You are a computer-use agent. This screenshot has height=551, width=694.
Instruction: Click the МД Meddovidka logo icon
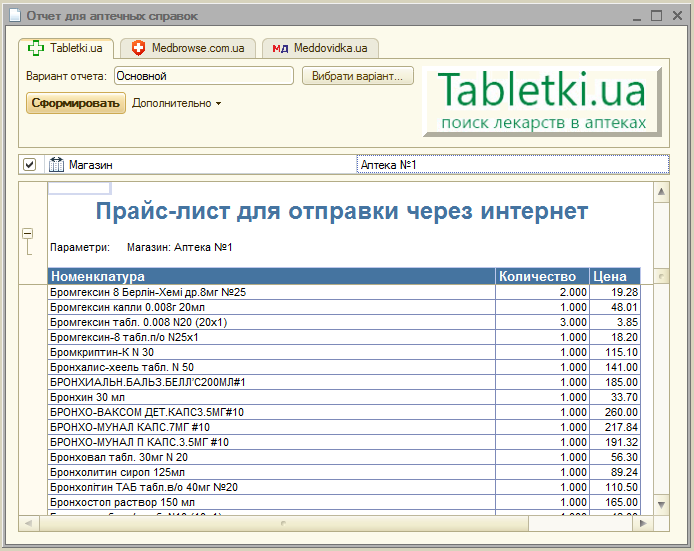point(280,49)
